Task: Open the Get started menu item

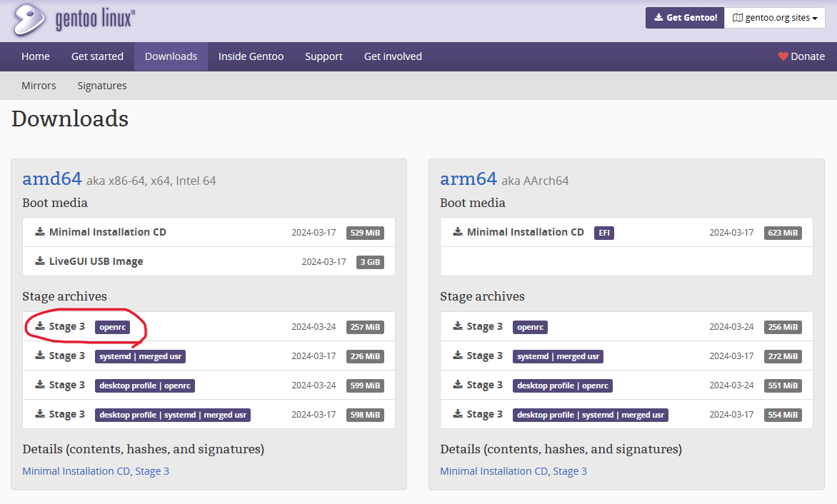Action: point(97,56)
